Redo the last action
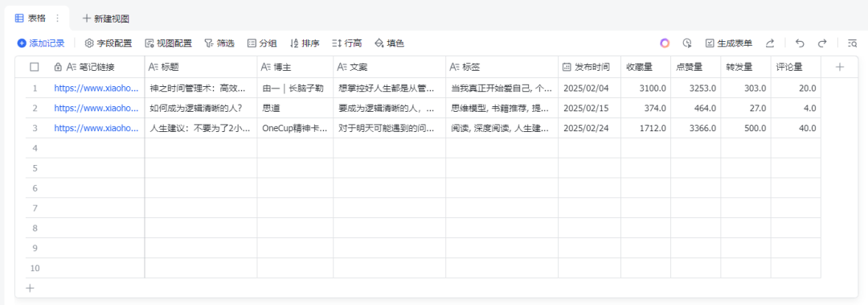 pos(822,43)
